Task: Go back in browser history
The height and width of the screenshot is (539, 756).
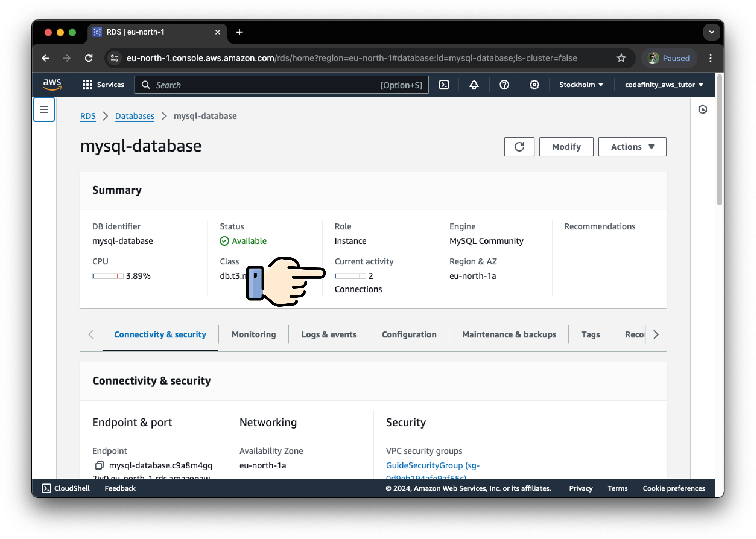Action: pyautogui.click(x=45, y=58)
